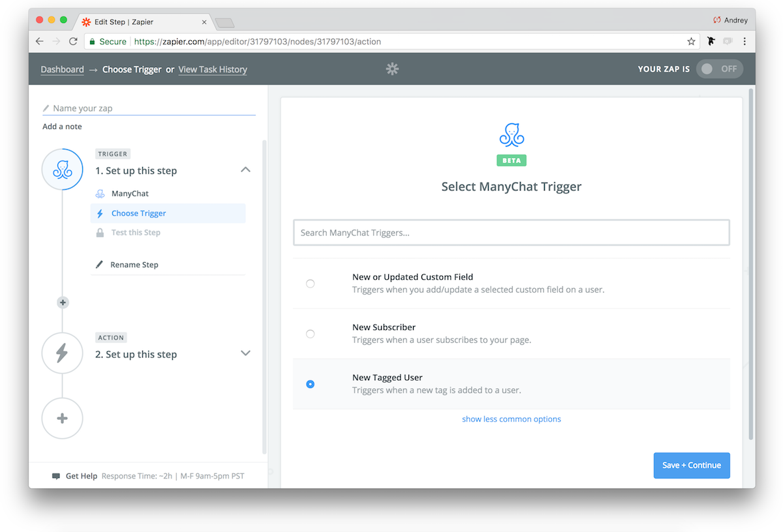Screen dimensions: 783x532
Task: Click the pencil icon next to Rename Step
Action: 100,265
